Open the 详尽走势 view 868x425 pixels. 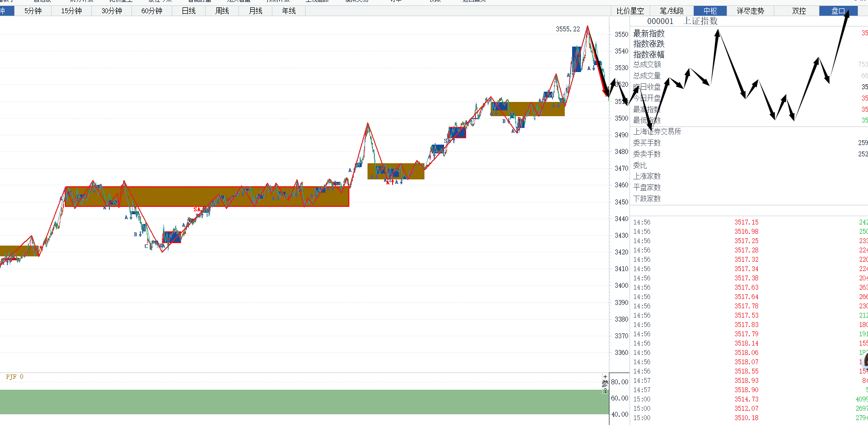tap(750, 11)
